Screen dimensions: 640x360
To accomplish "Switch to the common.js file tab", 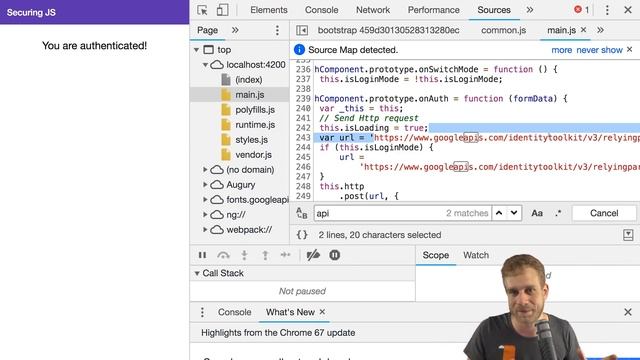I will 503,30.
